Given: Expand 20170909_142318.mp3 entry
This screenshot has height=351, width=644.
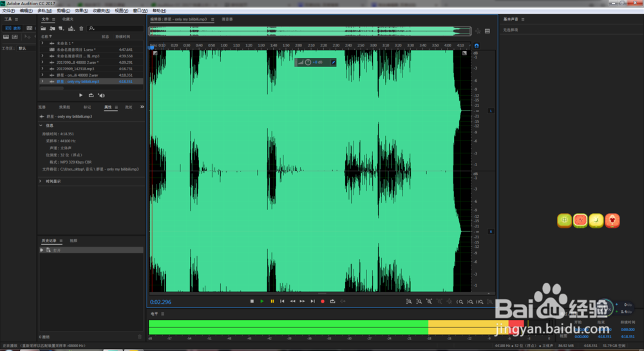Looking at the screenshot, I should click(x=43, y=68).
